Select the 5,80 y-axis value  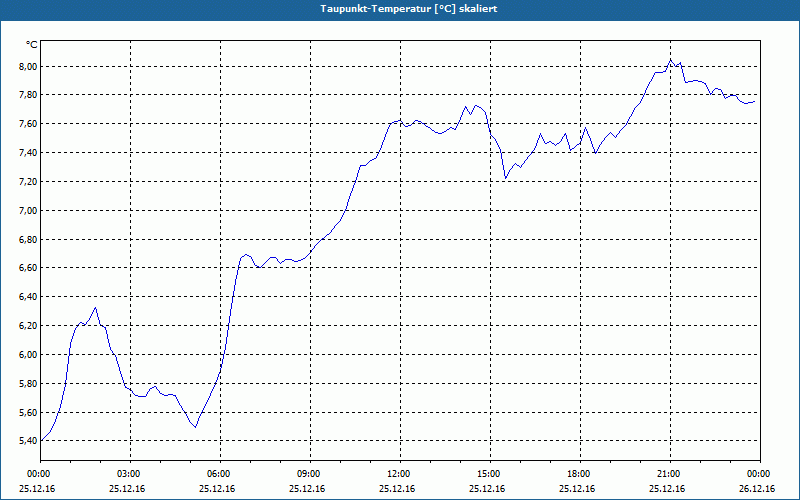click(x=29, y=383)
